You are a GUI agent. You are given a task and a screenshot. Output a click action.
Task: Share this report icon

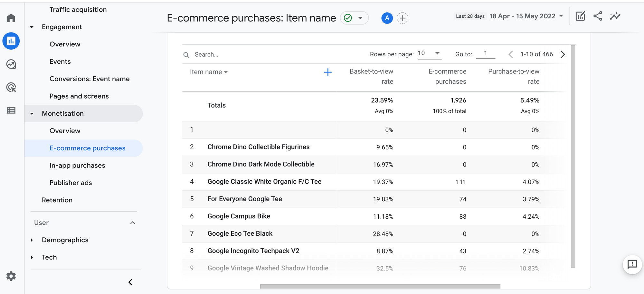coord(598,16)
